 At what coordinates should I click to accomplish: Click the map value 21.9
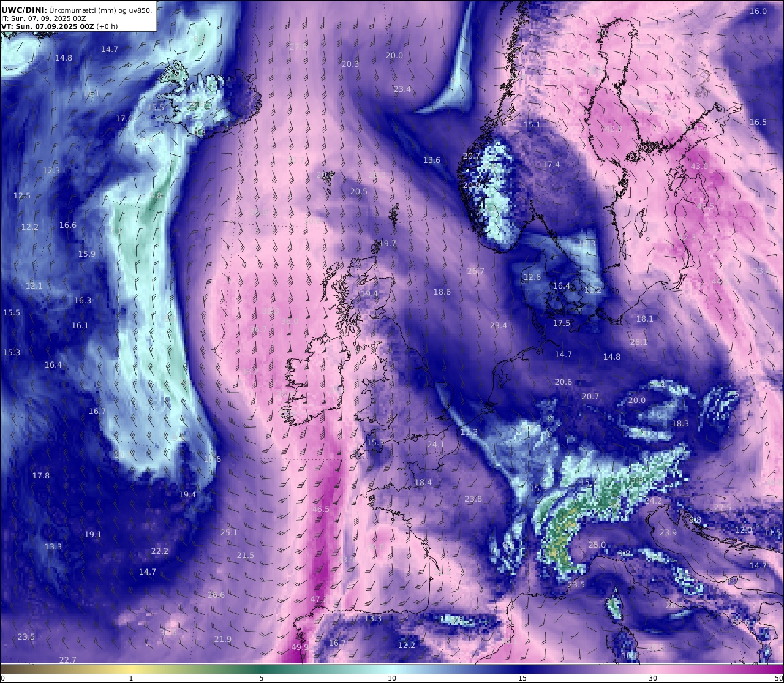coord(223,639)
